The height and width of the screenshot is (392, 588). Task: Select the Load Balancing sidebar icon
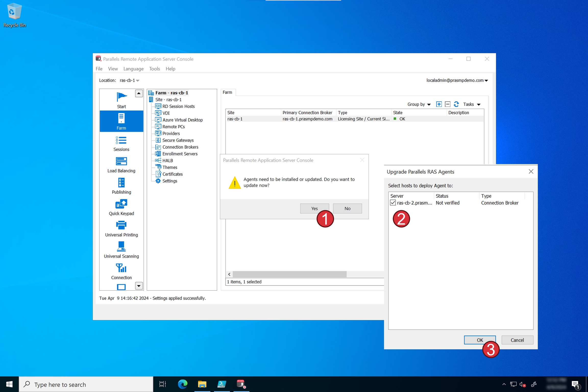(121, 165)
